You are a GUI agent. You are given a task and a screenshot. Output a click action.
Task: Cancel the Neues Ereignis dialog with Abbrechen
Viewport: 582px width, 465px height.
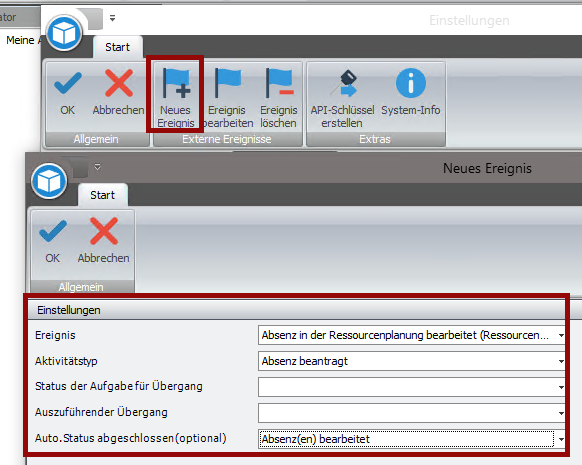[x=104, y=241]
